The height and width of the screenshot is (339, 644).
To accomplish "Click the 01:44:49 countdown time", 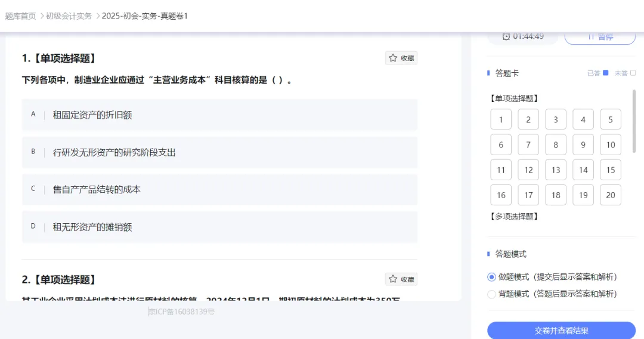I will click(x=528, y=36).
